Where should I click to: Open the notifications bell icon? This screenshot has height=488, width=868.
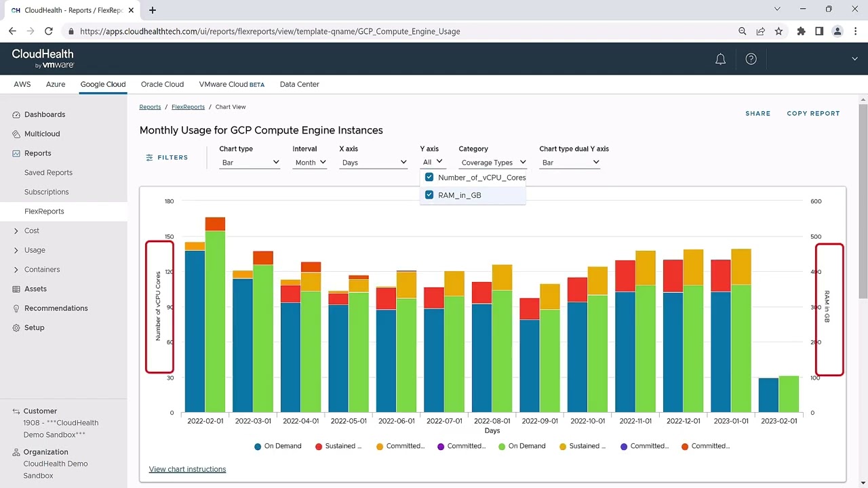tap(721, 59)
